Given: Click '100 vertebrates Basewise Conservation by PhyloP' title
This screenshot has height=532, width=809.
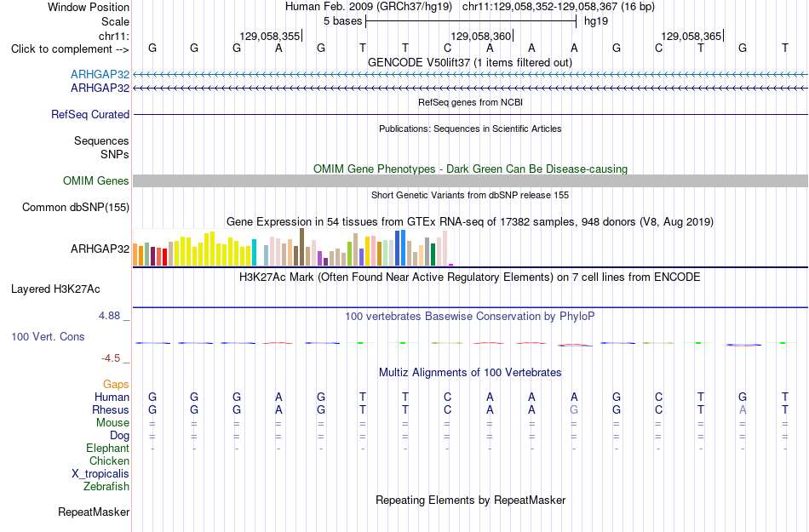Looking at the screenshot, I should pyautogui.click(x=470, y=317).
